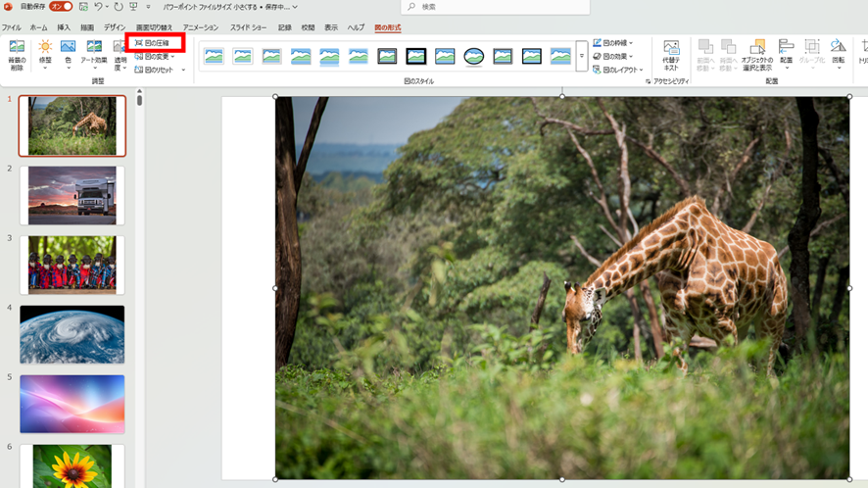Open 図の効果 (Picture Effects) dropdown
Viewport: 868px width, 488px height.
coord(613,57)
